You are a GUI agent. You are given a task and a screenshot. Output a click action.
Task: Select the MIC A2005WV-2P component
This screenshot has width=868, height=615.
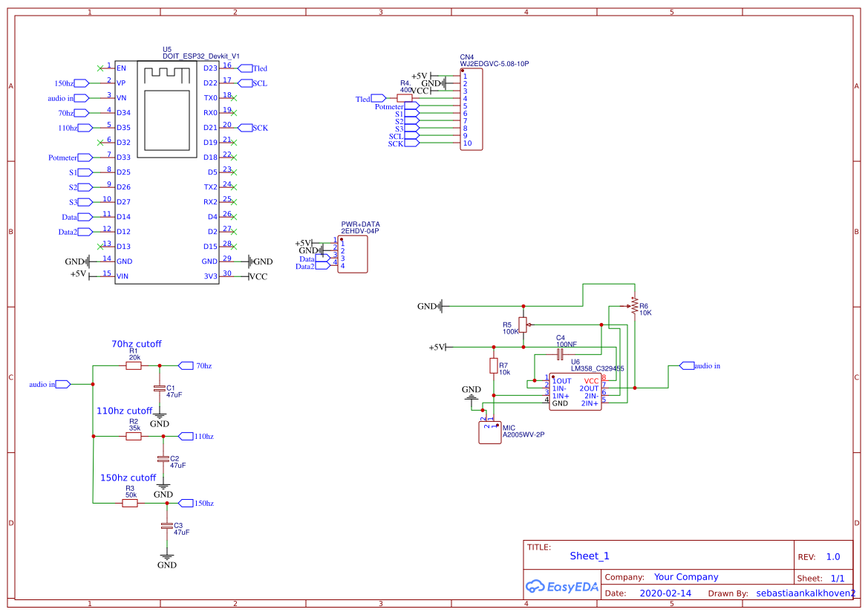[490, 431]
